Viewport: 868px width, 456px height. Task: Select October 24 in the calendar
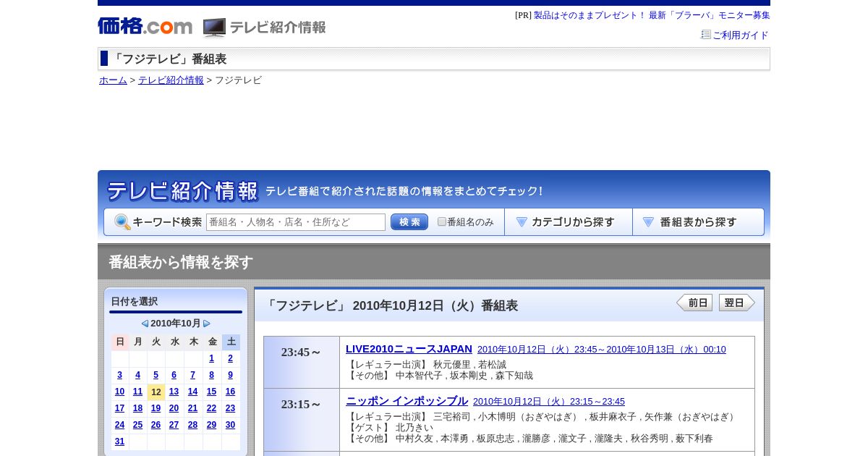click(x=119, y=425)
